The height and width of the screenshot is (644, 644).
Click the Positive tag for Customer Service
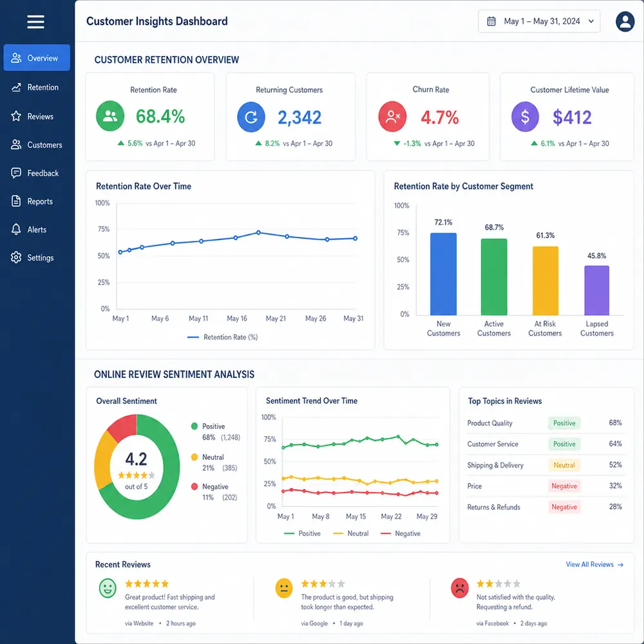pos(564,444)
